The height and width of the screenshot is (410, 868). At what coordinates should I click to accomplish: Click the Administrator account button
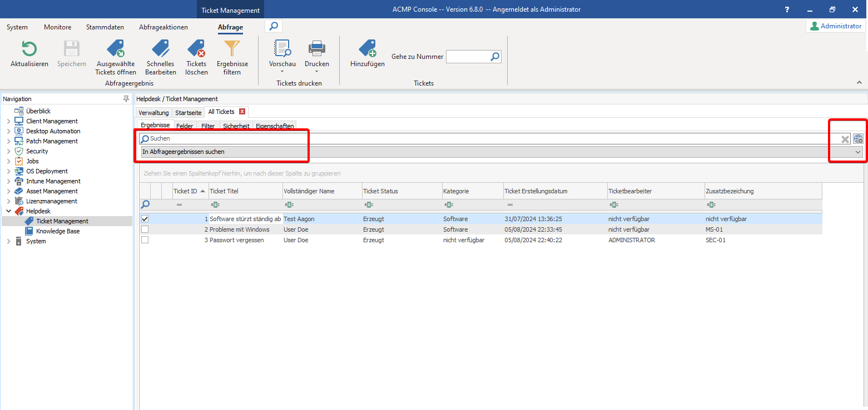point(835,26)
